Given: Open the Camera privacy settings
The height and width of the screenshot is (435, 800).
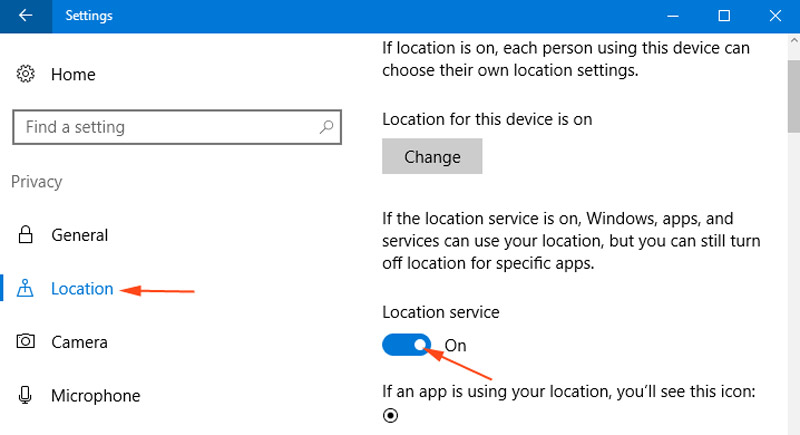Looking at the screenshot, I should pyautogui.click(x=79, y=342).
